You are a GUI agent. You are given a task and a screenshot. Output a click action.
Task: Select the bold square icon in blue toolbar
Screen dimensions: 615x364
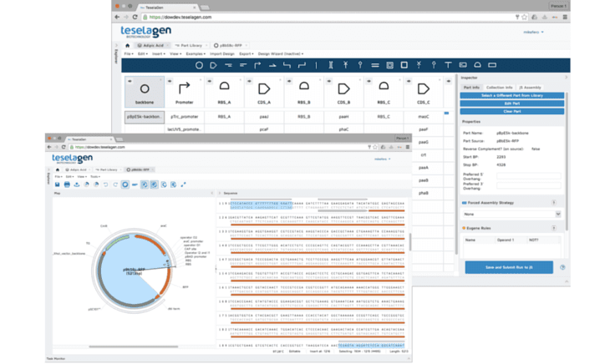(x=404, y=65)
